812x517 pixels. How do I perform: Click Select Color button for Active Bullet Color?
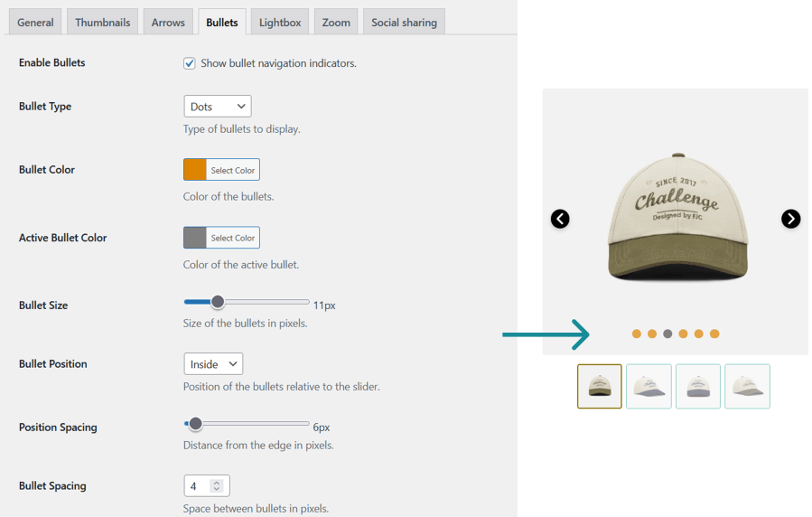click(x=232, y=238)
